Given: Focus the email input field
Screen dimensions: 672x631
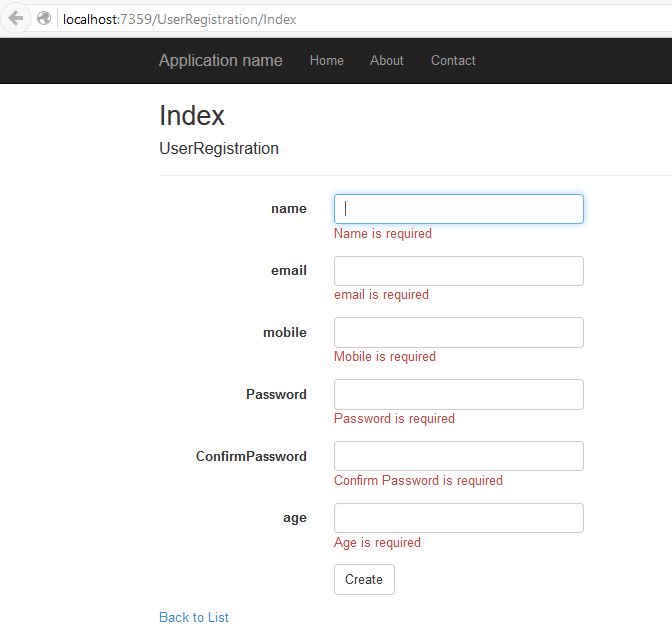Looking at the screenshot, I should click(x=459, y=271).
